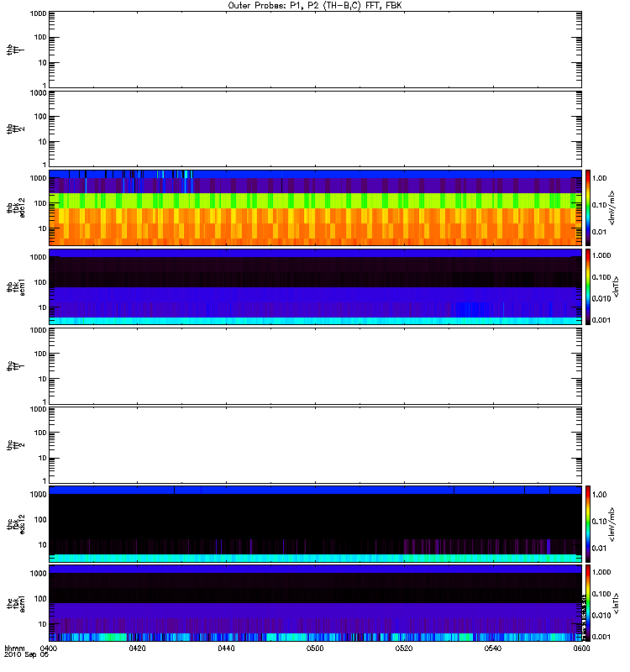
Task: Click inside the thc fbk scm1 spectrogram
Action: (x=315, y=603)
